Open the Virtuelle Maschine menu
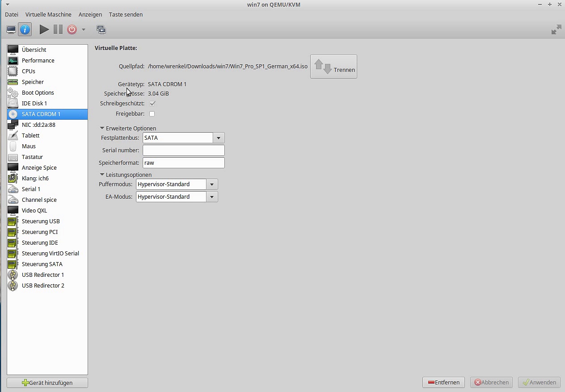The image size is (565, 392). (x=48, y=14)
